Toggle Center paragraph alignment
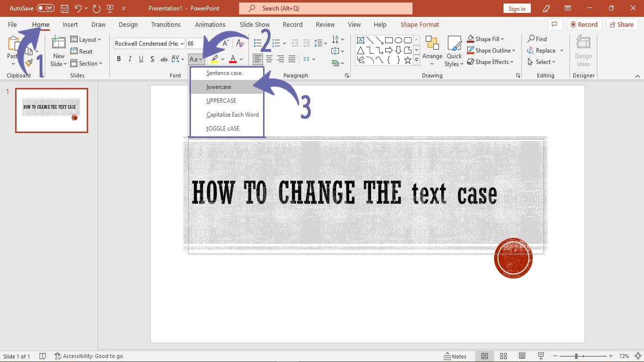Image resolution: width=644 pixels, height=362 pixels. pos(269,59)
